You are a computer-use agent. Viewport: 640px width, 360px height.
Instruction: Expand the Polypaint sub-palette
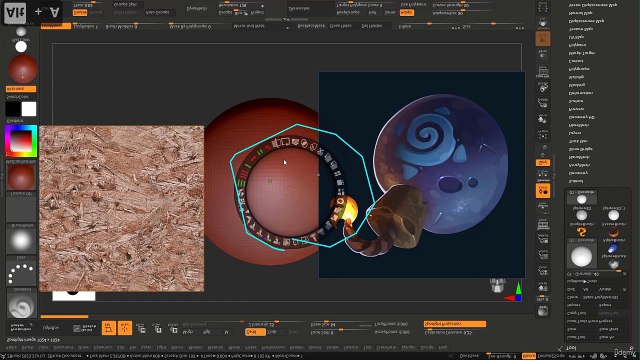pos(577,45)
